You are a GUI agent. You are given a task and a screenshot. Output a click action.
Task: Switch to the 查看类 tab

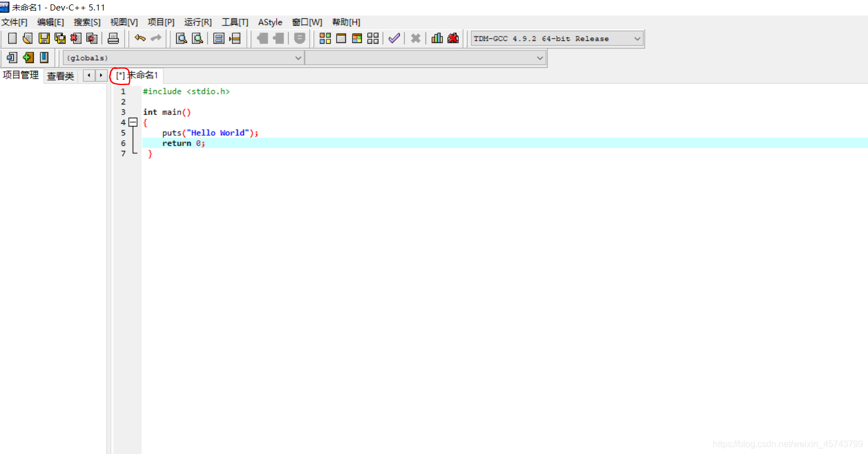click(60, 76)
